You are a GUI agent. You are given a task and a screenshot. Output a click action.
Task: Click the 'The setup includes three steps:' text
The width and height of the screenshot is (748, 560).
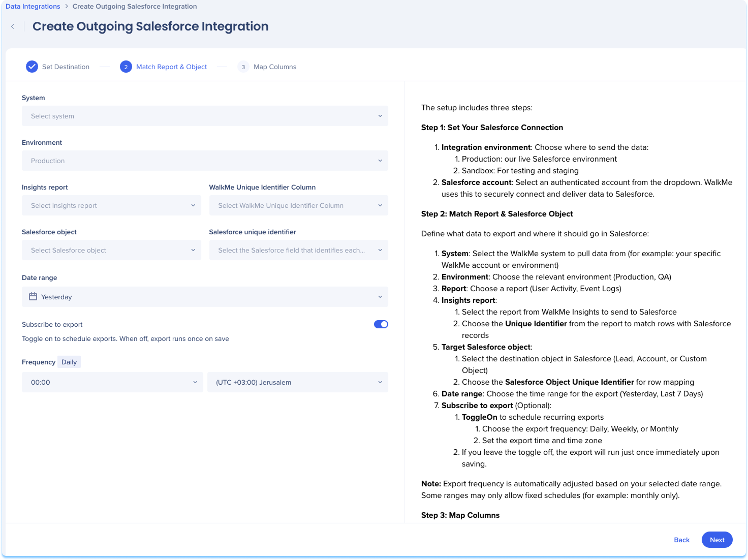477,108
